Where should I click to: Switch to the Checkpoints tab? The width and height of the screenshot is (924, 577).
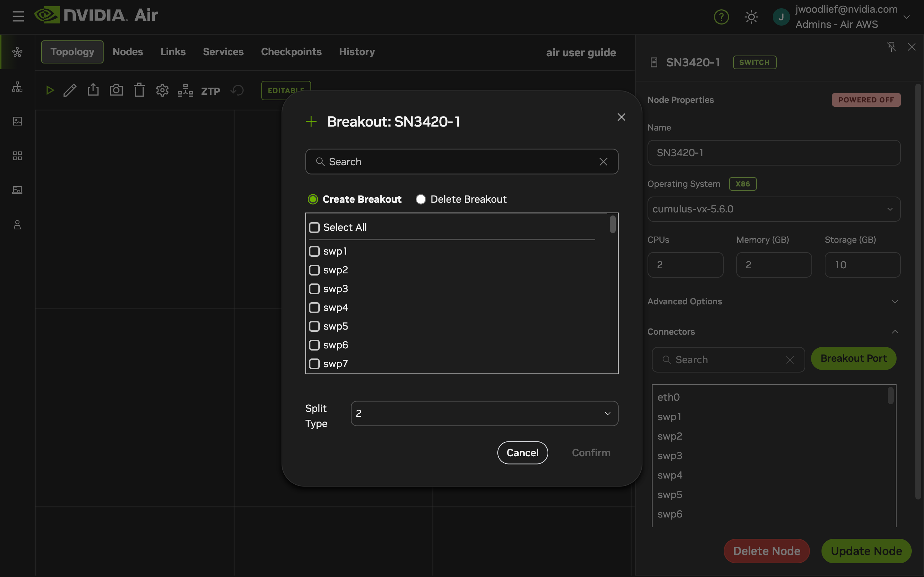point(291,52)
